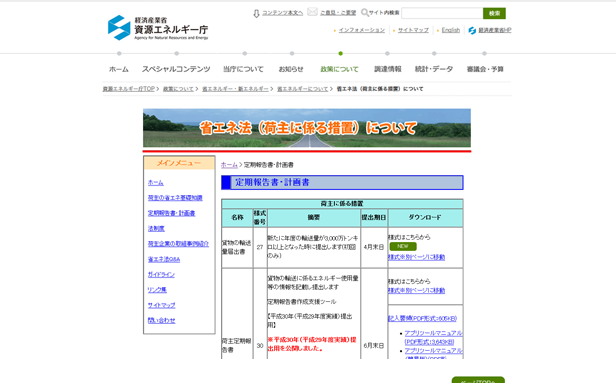
Task: Open the ホーム navigation menu item
Action: pos(119,69)
